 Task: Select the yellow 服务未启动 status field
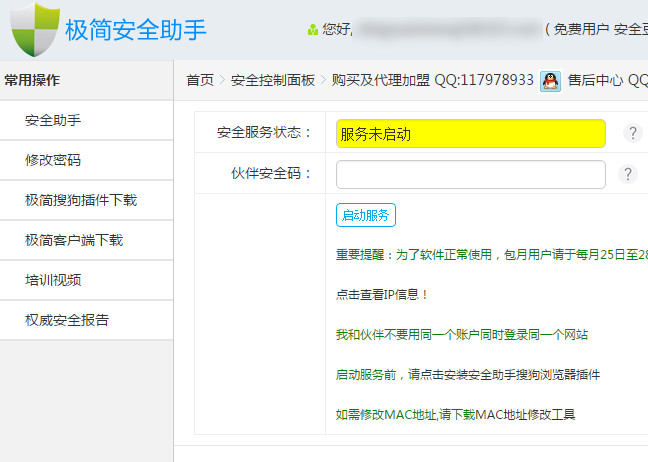click(470, 133)
